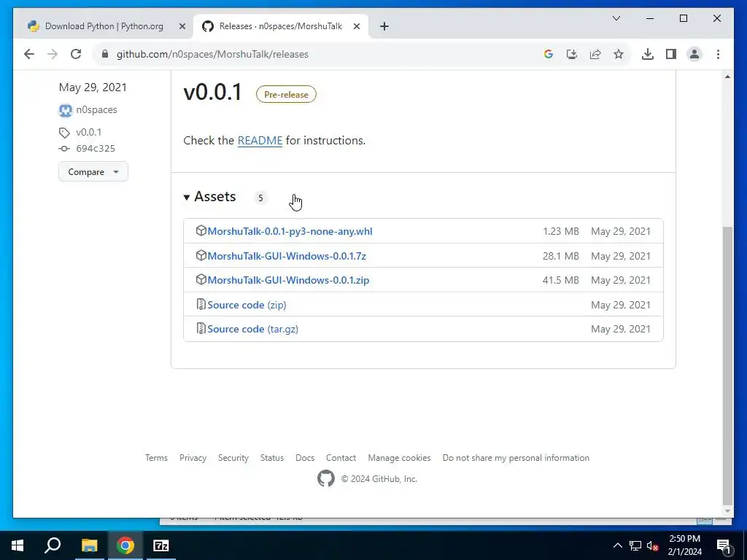
Task: Click the browser forward arrow
Action: [x=53, y=54]
